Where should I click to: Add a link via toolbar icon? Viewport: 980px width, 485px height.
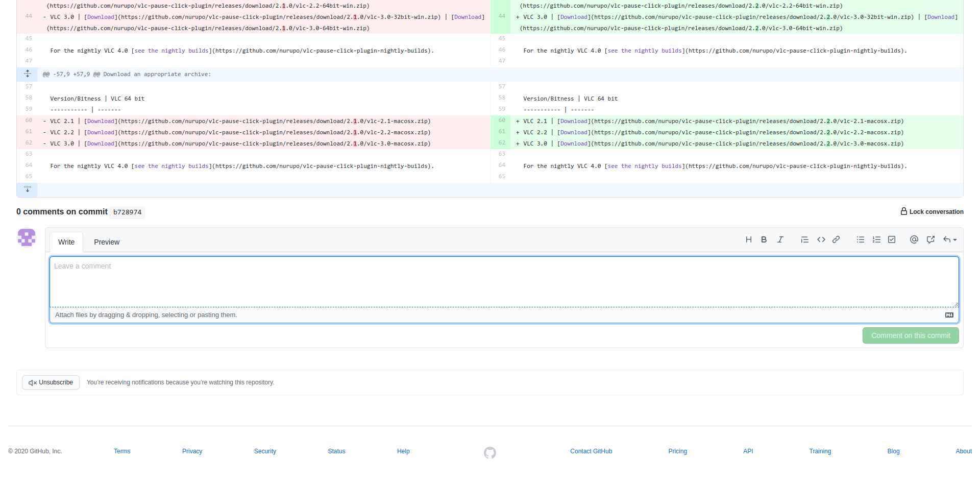[836, 239]
